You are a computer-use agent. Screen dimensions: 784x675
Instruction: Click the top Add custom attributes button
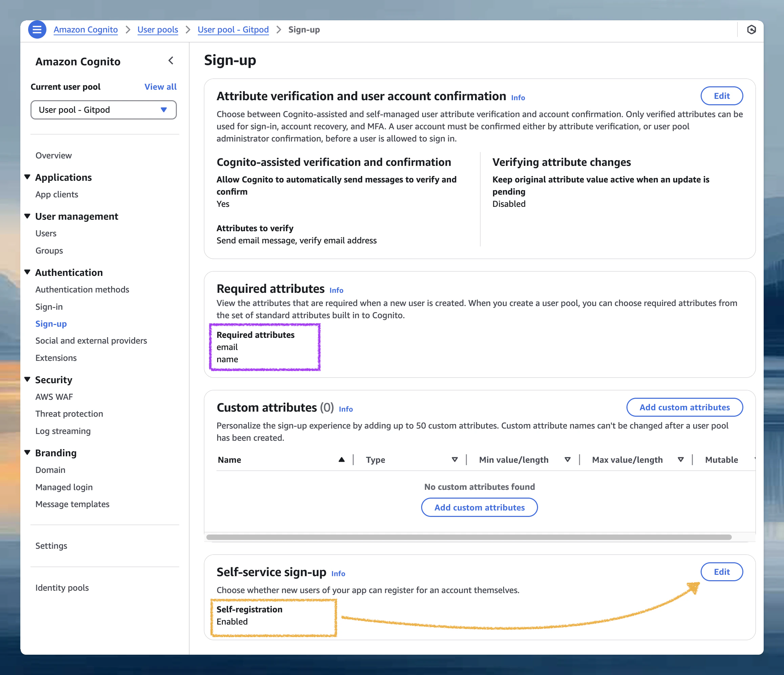(684, 407)
